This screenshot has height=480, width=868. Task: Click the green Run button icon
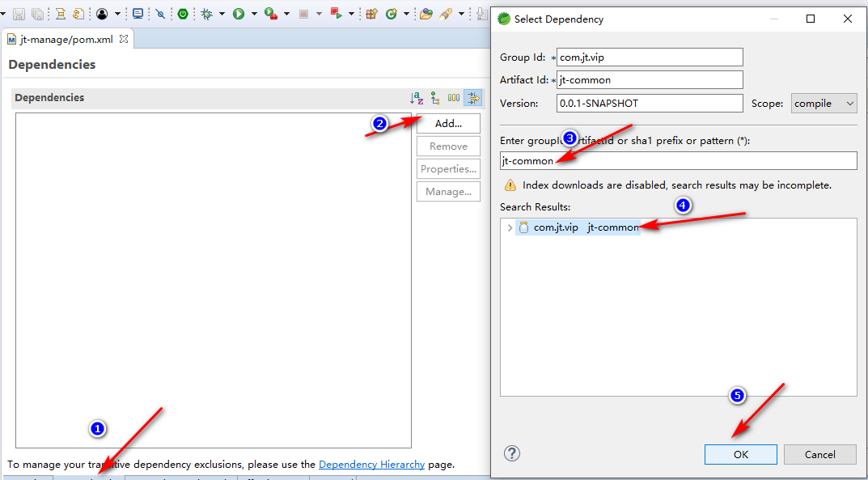(x=239, y=14)
